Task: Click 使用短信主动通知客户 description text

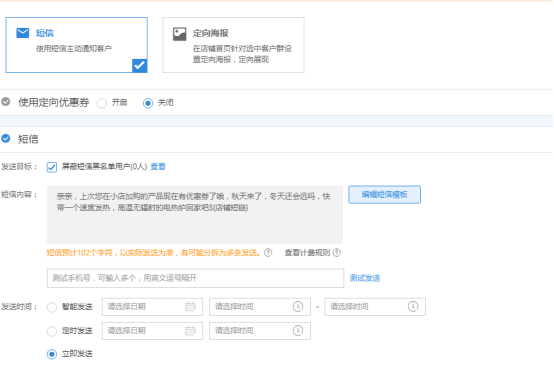Action: 74,48
